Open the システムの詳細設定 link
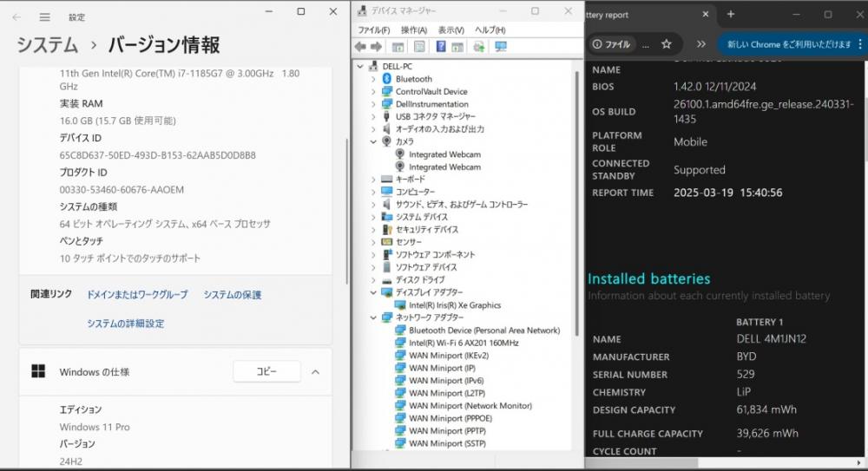868x471 pixels. click(x=125, y=324)
